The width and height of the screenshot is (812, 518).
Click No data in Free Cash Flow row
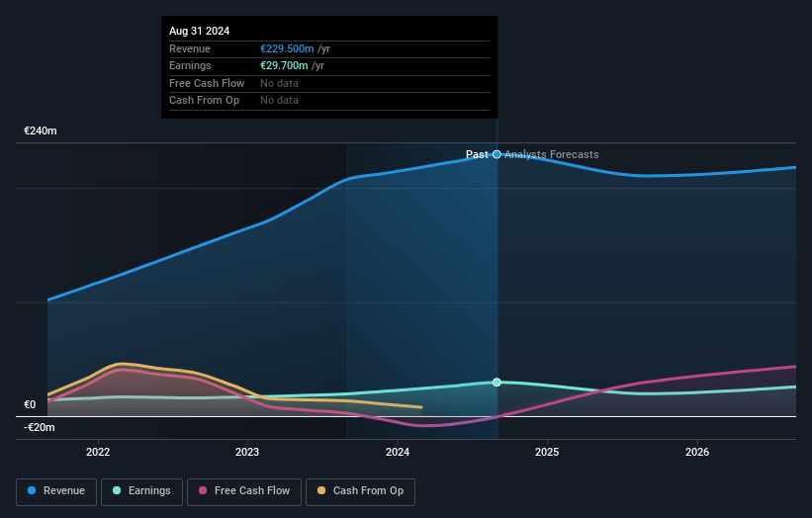click(279, 83)
